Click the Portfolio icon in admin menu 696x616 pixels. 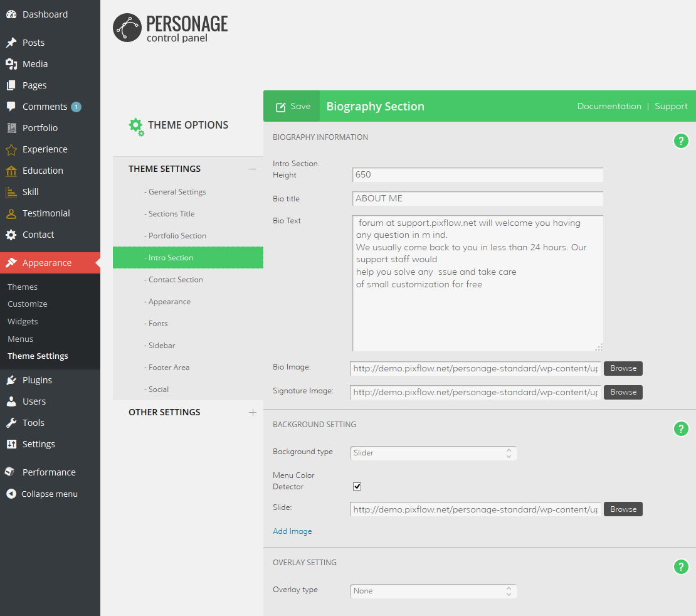11,128
